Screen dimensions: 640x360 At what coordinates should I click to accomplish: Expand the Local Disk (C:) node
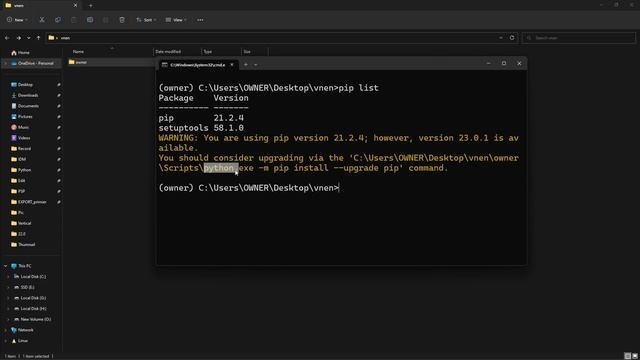coord(8,276)
